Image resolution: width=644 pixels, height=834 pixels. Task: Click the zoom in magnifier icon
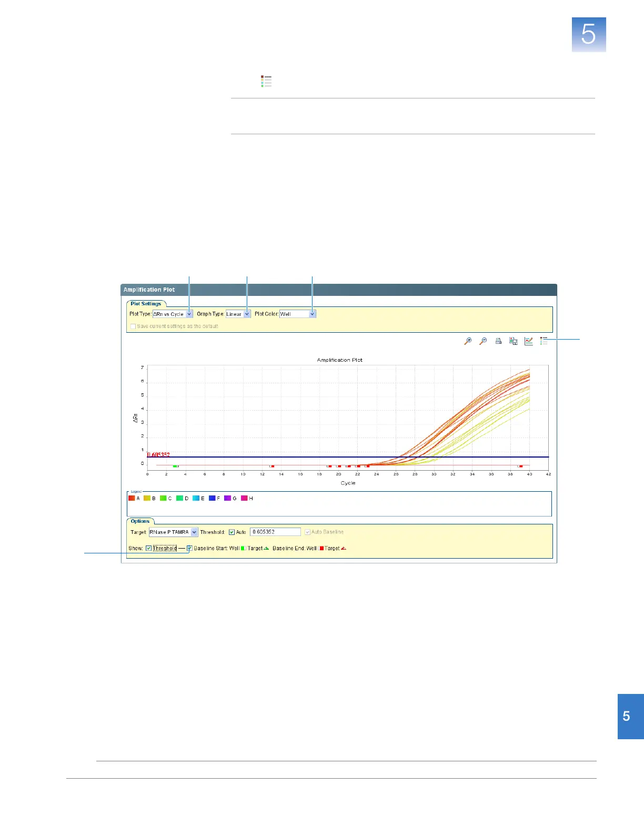pyautogui.click(x=468, y=341)
